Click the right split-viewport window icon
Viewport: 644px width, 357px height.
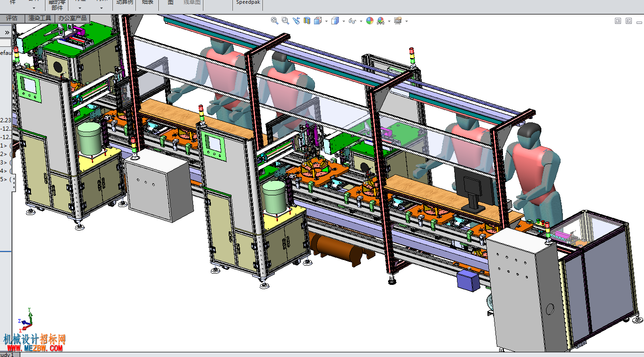click(x=629, y=21)
